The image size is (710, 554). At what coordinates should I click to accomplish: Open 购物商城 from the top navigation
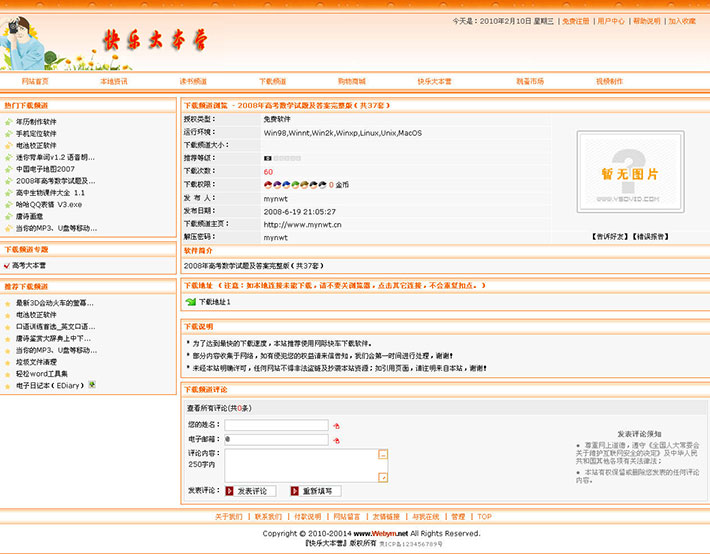(351, 81)
